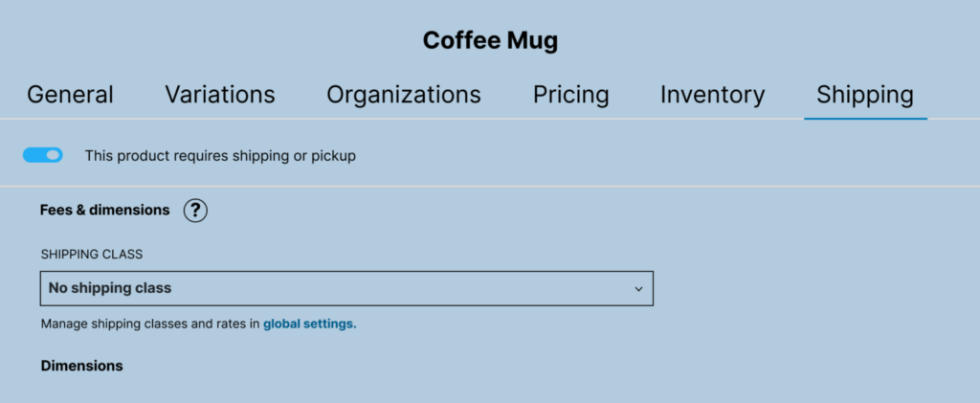The image size is (980, 403).
Task: Click the Coffee Mug product title
Action: point(490,41)
